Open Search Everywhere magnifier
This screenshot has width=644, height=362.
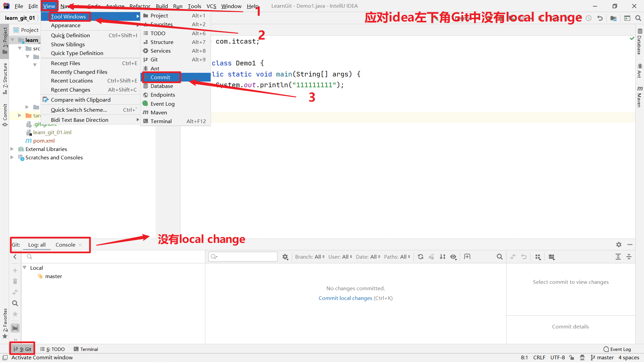click(638, 18)
